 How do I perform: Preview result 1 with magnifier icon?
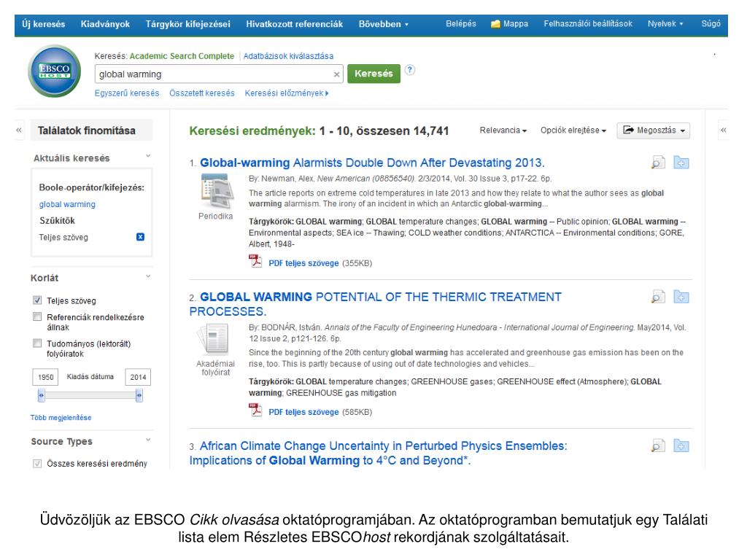pyautogui.click(x=658, y=163)
